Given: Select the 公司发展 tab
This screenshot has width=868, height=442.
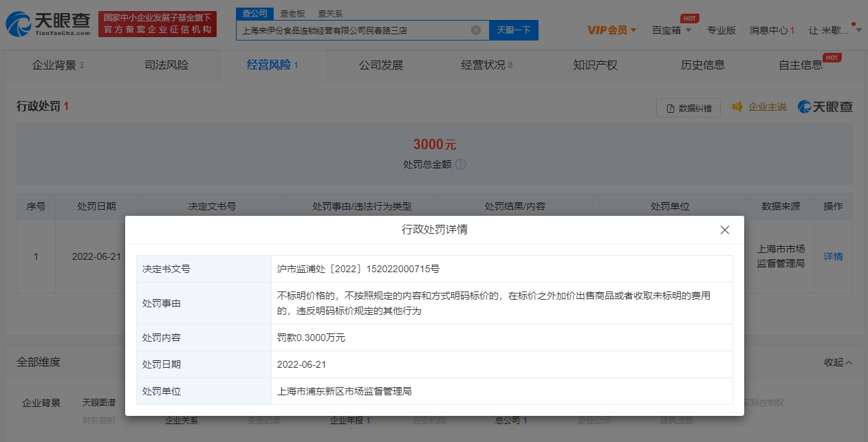Looking at the screenshot, I should 381,65.
